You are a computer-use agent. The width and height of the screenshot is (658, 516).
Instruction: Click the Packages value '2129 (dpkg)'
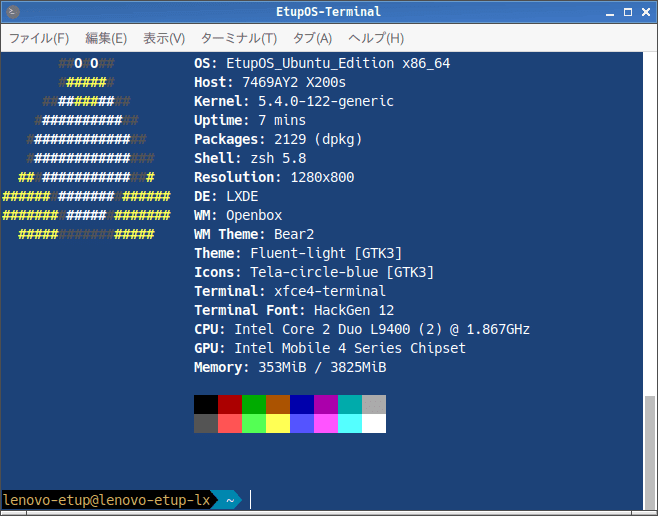click(x=318, y=139)
